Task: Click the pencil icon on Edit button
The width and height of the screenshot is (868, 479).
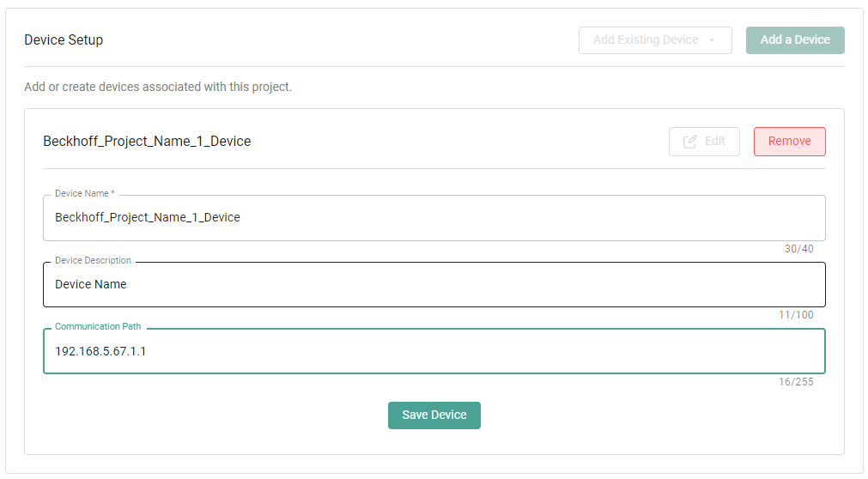Action: [690, 142]
